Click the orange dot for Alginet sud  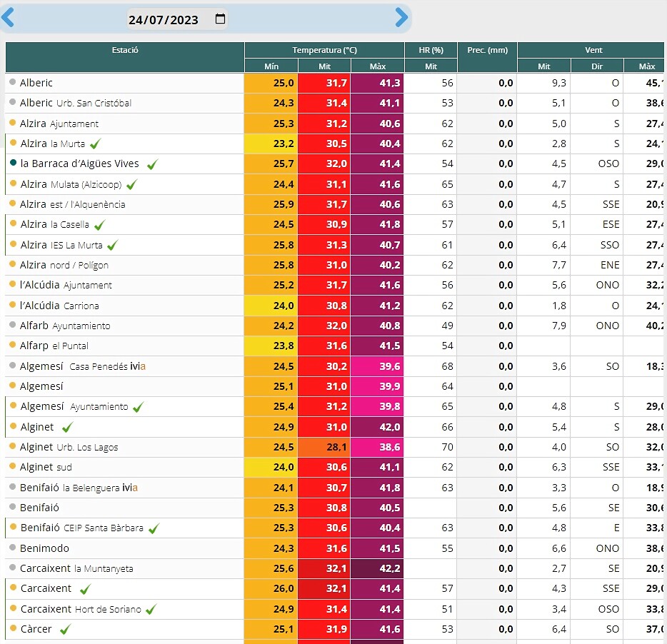pyautogui.click(x=12, y=466)
